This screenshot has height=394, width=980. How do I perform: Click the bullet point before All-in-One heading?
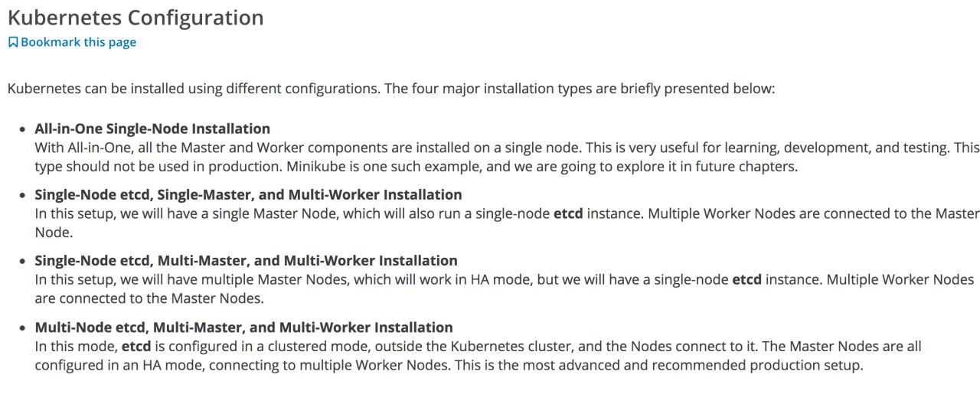[23, 129]
